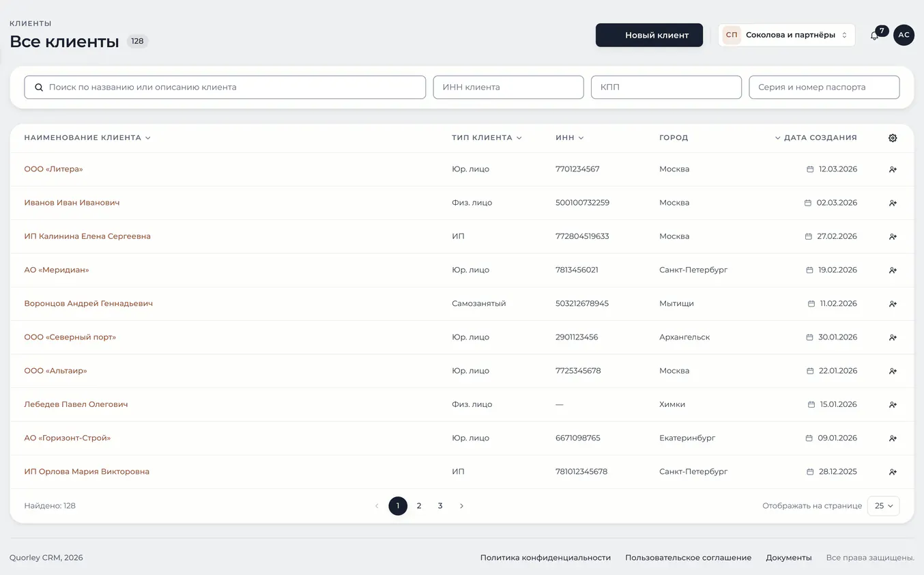924x575 pixels.
Task: Sort by Наименование клиента column
Action: pyautogui.click(x=87, y=138)
